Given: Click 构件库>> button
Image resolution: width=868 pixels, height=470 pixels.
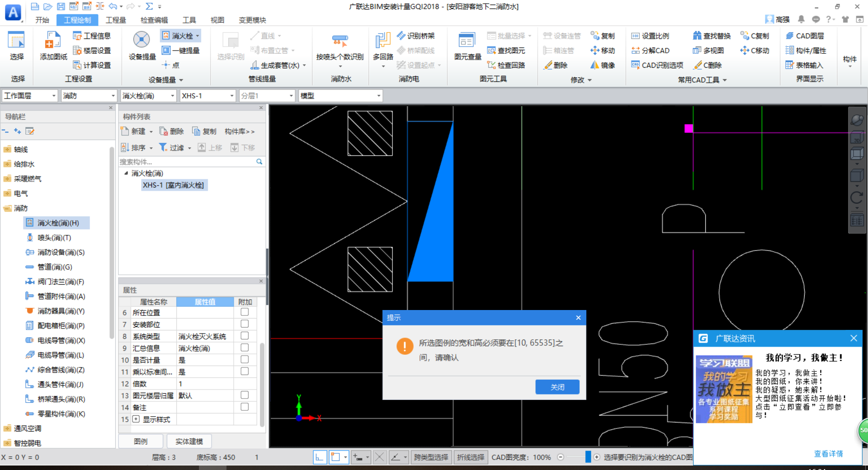Looking at the screenshot, I should [x=240, y=131].
